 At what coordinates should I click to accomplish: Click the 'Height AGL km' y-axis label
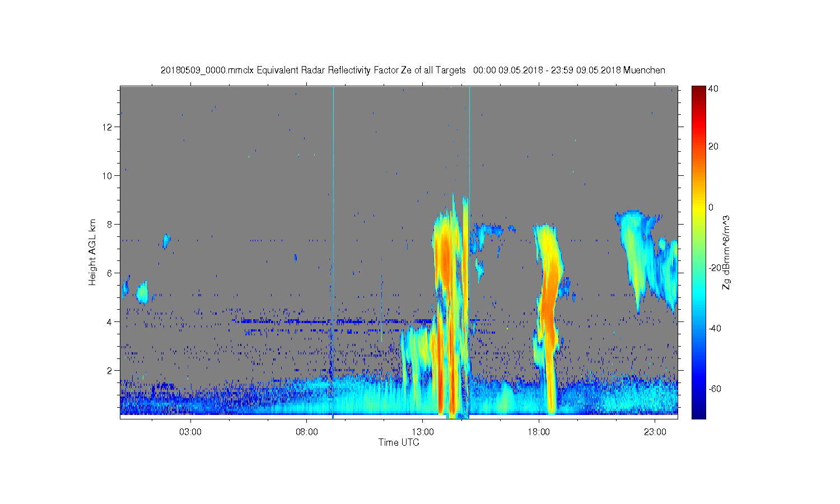pos(92,252)
